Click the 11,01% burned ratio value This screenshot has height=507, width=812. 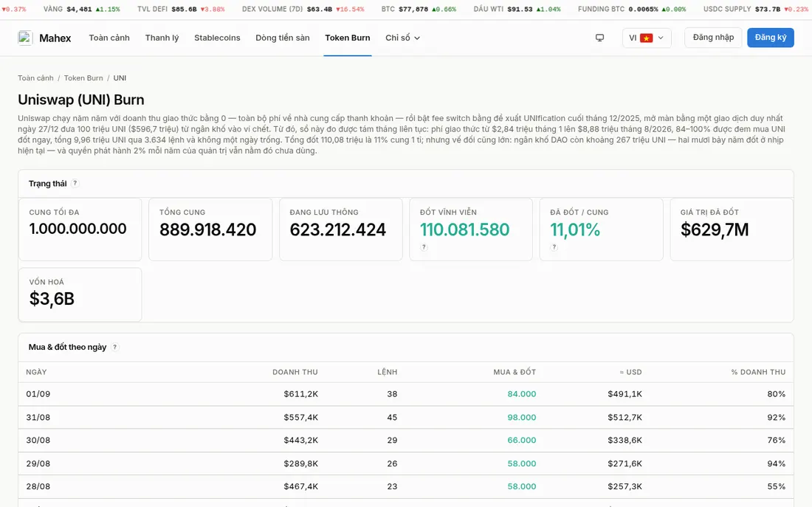(x=575, y=230)
